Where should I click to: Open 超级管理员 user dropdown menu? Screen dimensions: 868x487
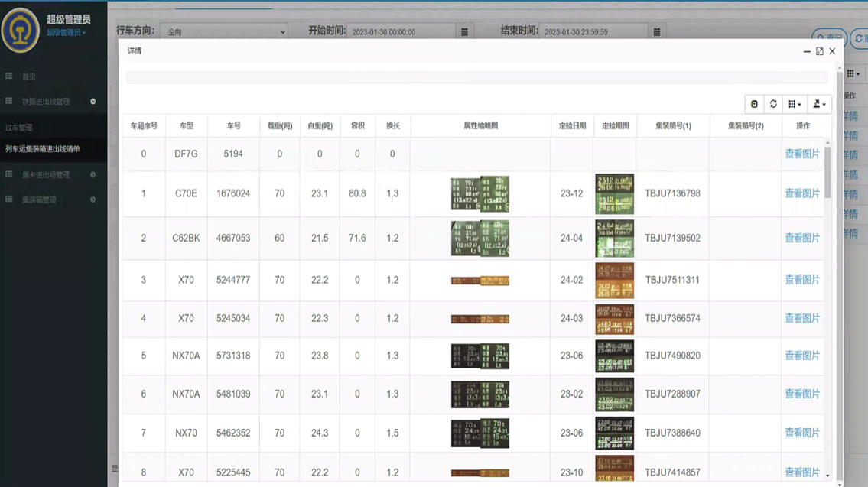[67, 33]
